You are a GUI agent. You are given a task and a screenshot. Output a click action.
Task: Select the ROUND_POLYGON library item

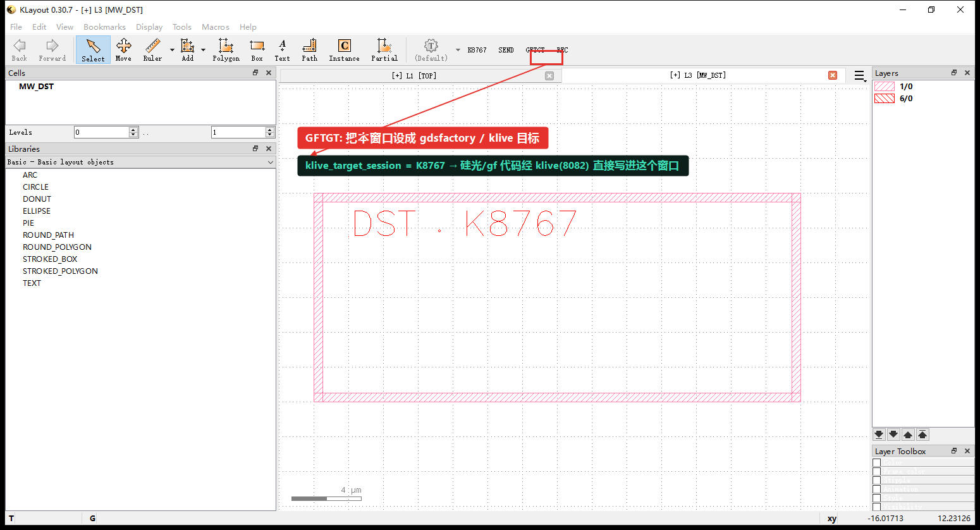click(57, 247)
